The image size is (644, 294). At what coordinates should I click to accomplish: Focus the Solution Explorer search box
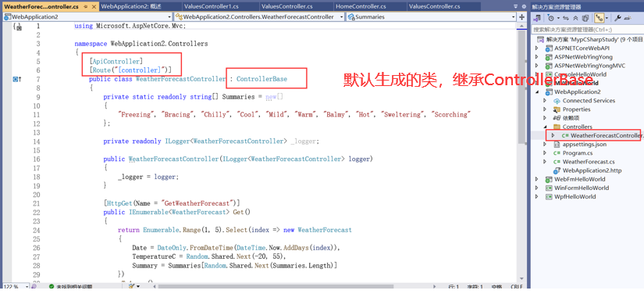(x=587, y=30)
